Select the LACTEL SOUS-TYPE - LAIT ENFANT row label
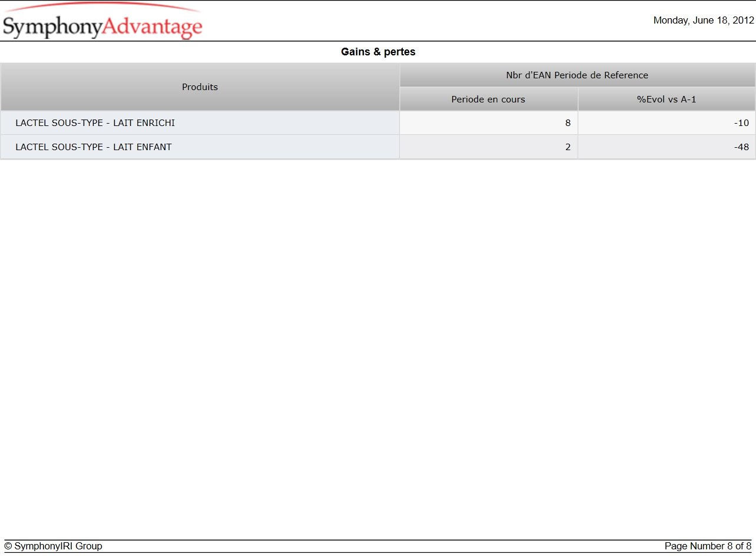756x557 pixels. click(x=94, y=147)
